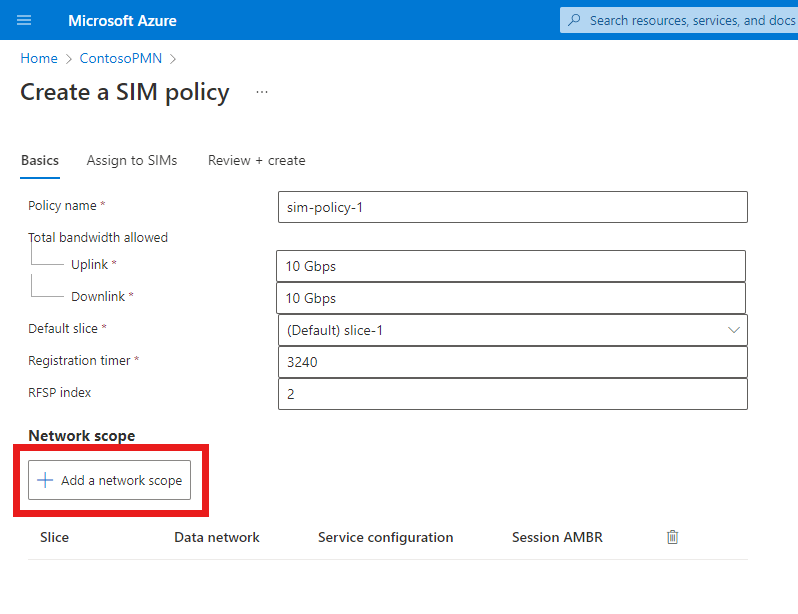Open the ellipsis menu beside the page title

click(x=262, y=92)
